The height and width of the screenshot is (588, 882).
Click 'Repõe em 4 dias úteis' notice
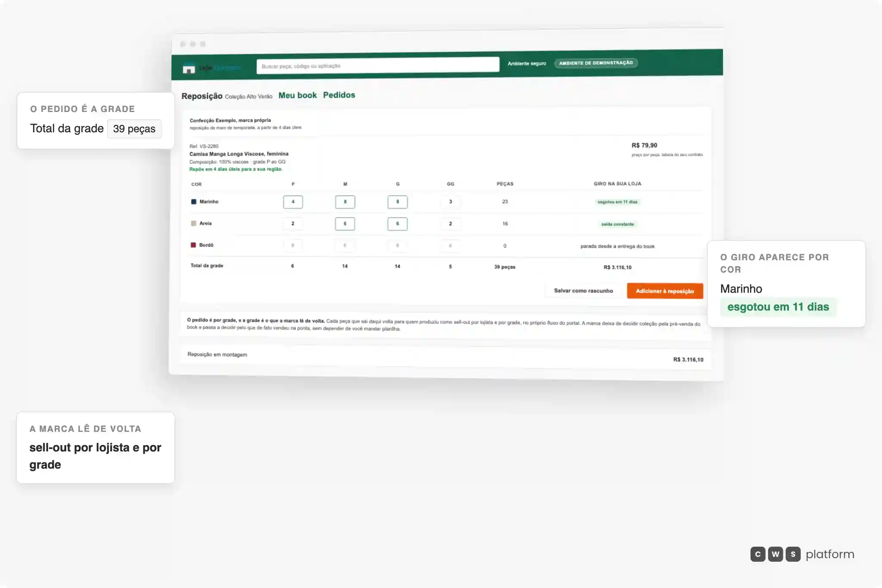236,169
